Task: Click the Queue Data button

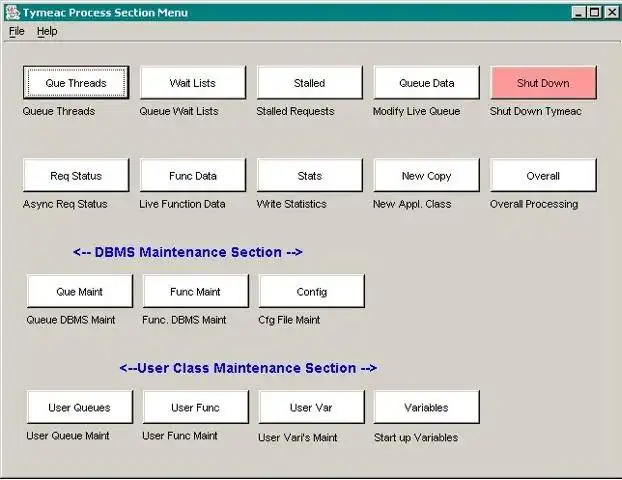Action: point(426,83)
